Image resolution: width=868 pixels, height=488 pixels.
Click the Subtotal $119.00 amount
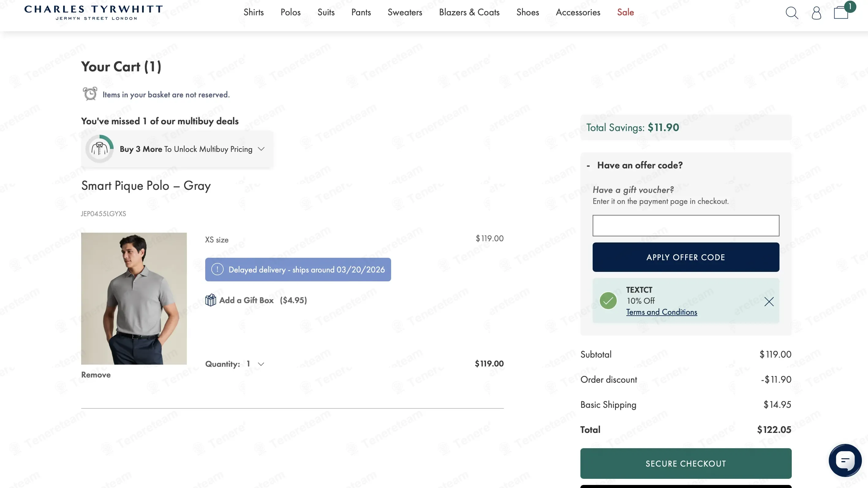pos(775,354)
